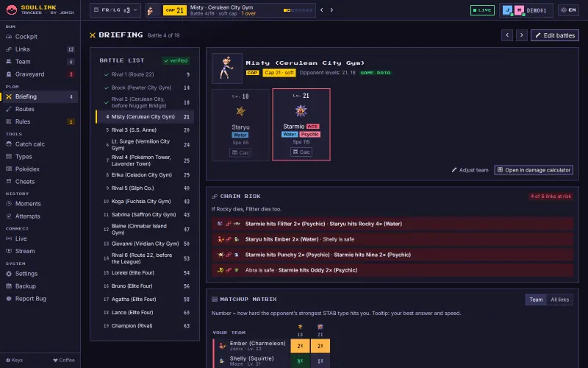588x368 pixels.
Task: Select Champion (Rival) battle
Action: 145,326
